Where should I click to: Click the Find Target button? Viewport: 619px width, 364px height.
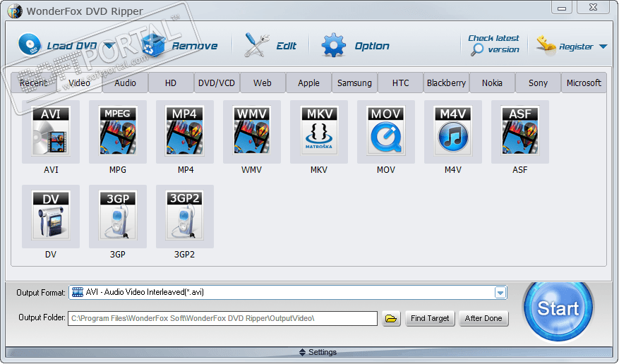pyautogui.click(x=430, y=318)
